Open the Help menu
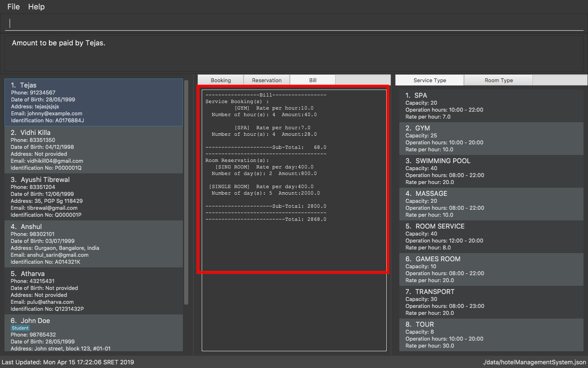 coord(36,7)
